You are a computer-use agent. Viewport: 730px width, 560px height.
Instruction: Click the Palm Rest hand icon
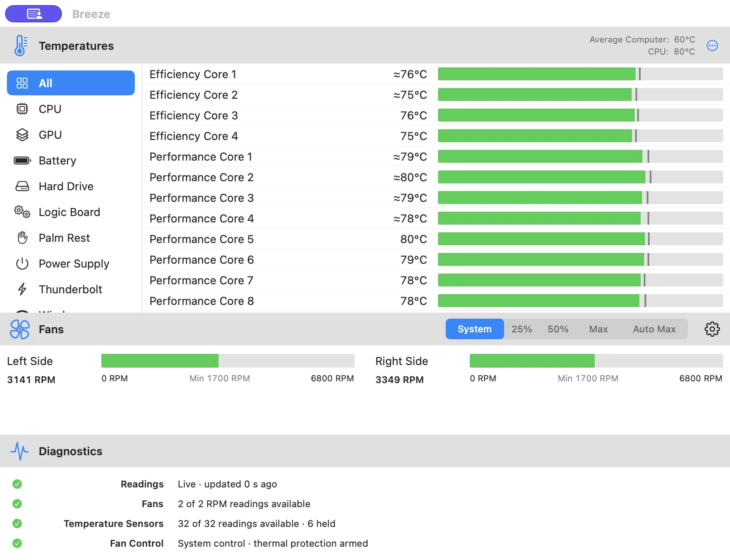click(22, 238)
